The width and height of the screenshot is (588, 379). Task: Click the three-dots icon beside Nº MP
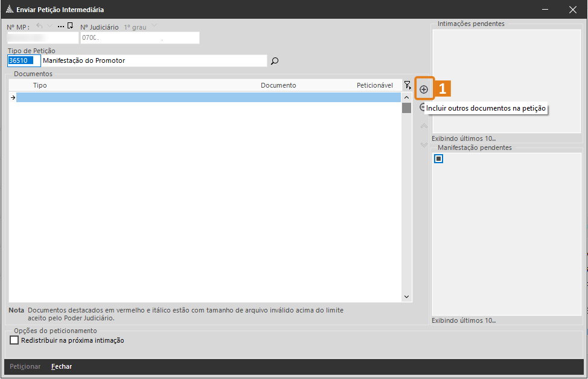pos(60,27)
